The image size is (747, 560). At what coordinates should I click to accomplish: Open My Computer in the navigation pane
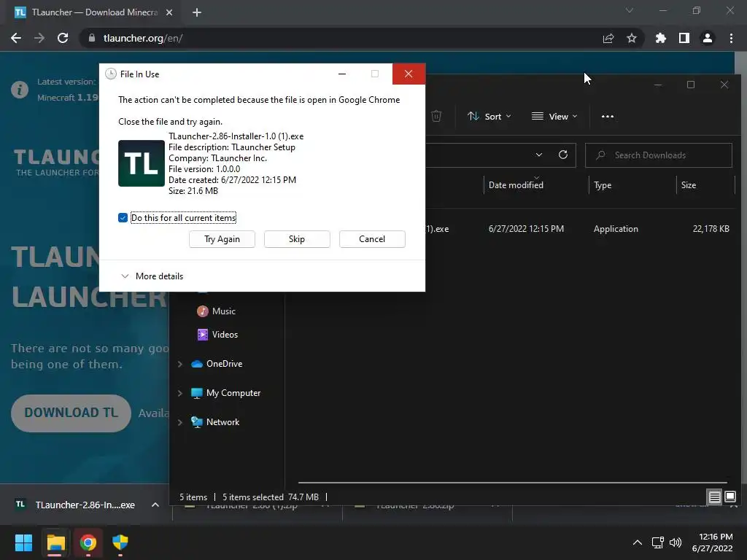226,393
